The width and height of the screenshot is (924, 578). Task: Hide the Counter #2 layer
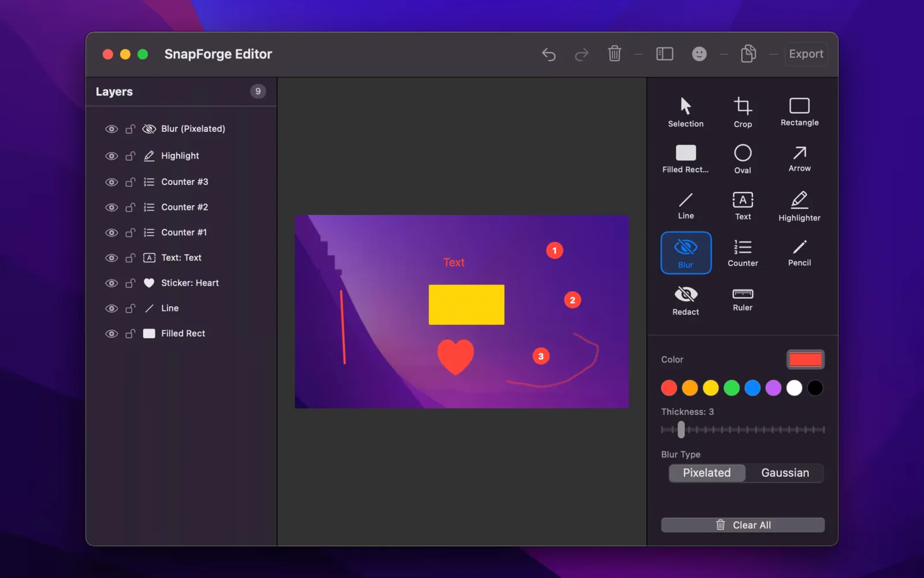click(x=111, y=208)
